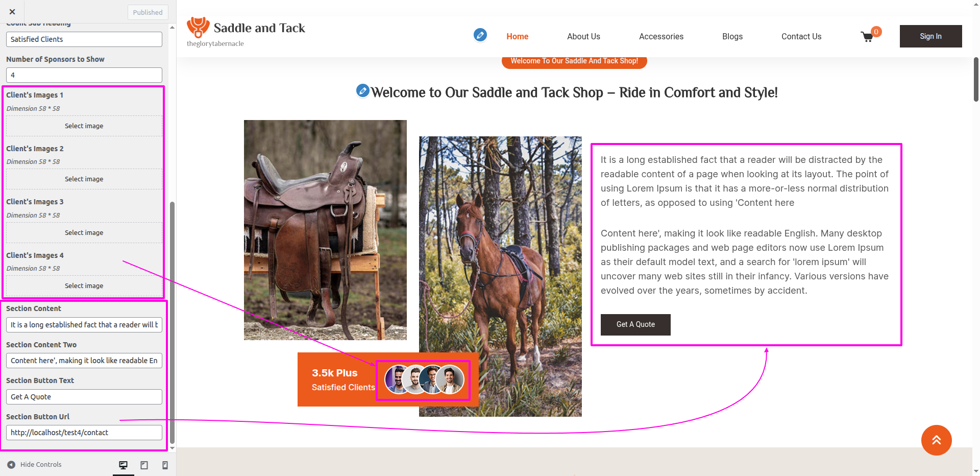The image size is (980, 476).
Task: Switch to tablet preview mode
Action: pyautogui.click(x=144, y=465)
